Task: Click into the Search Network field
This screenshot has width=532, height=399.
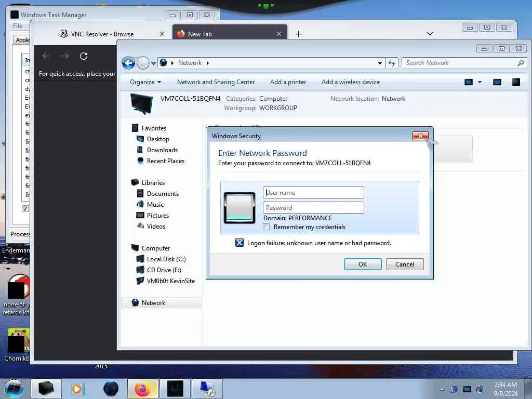Action: click(x=464, y=63)
